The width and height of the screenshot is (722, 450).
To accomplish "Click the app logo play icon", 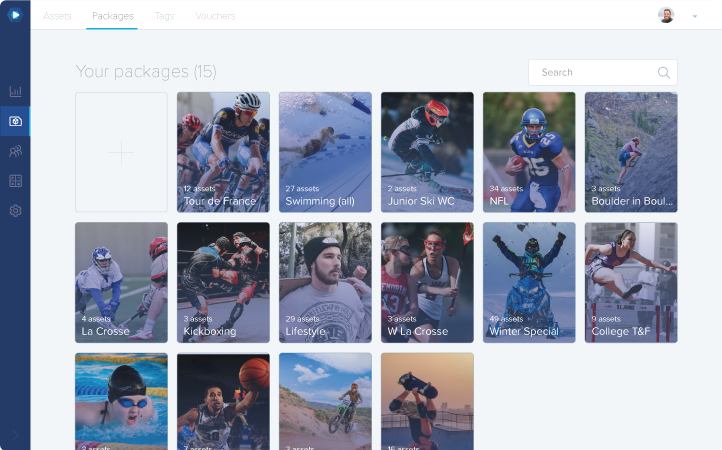I will [15, 15].
